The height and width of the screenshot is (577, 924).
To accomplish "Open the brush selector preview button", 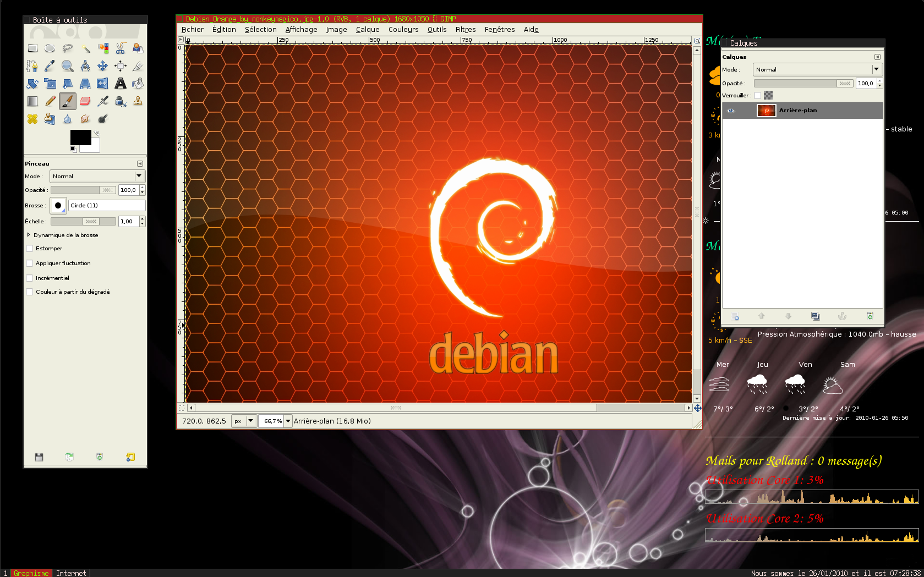I will [58, 206].
